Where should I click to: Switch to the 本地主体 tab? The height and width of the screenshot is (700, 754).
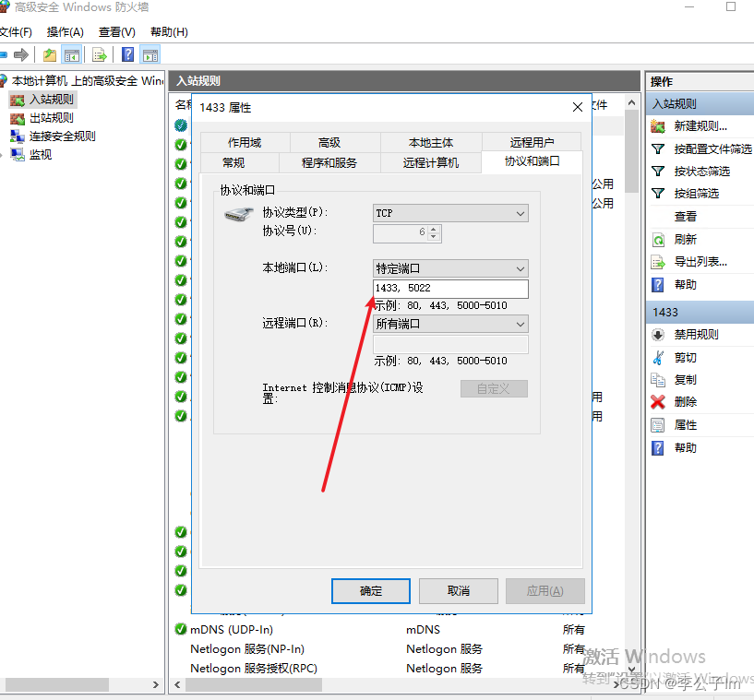click(x=431, y=143)
